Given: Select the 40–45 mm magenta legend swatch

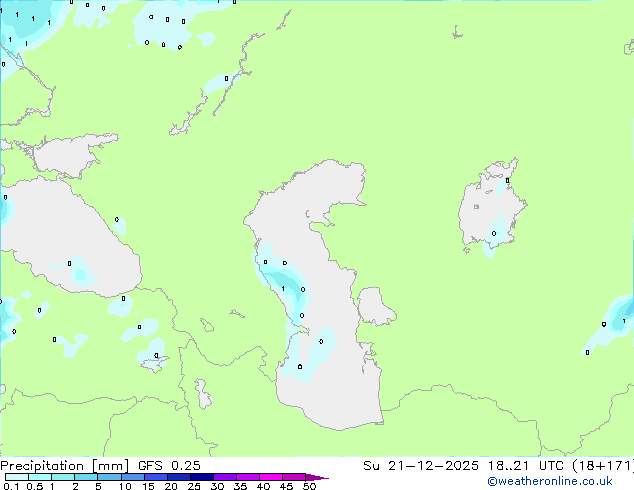Looking at the screenshot, I should point(271,477).
